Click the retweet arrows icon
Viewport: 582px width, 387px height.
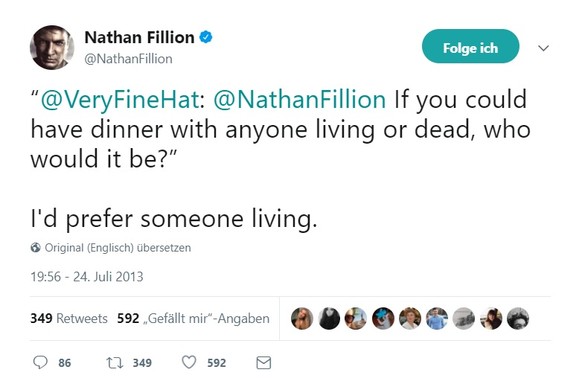(115, 363)
